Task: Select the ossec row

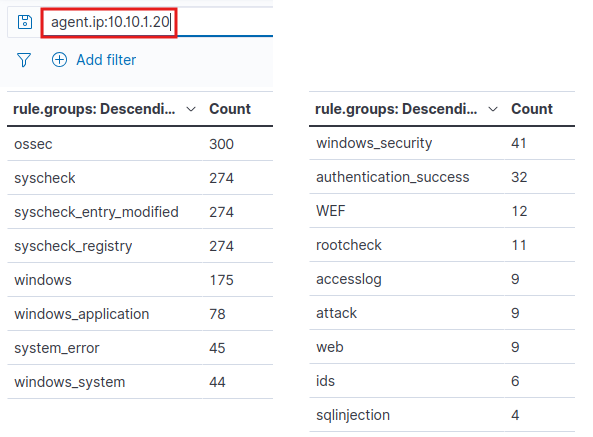Action: [140, 144]
